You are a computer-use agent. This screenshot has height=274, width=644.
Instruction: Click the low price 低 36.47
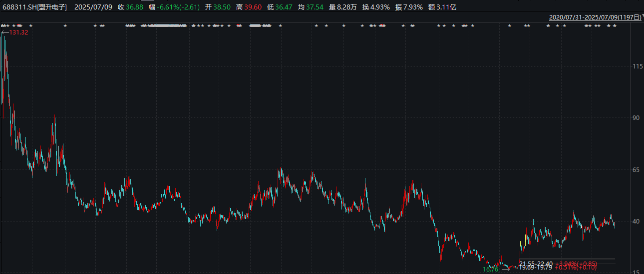coord(279,7)
